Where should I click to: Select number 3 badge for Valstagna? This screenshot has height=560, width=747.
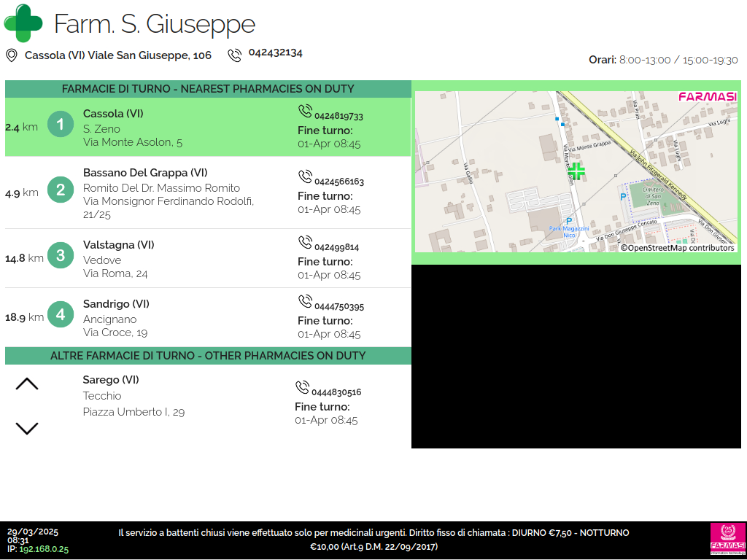[x=61, y=256]
